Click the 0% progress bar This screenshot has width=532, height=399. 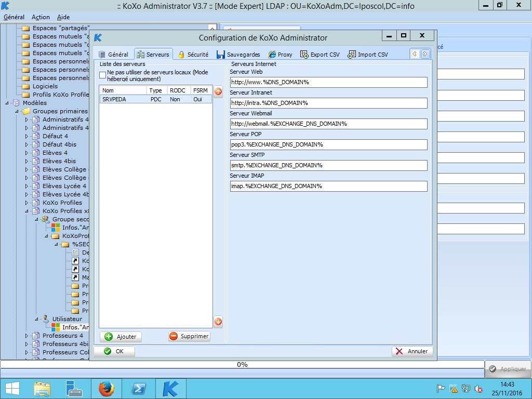(242, 364)
